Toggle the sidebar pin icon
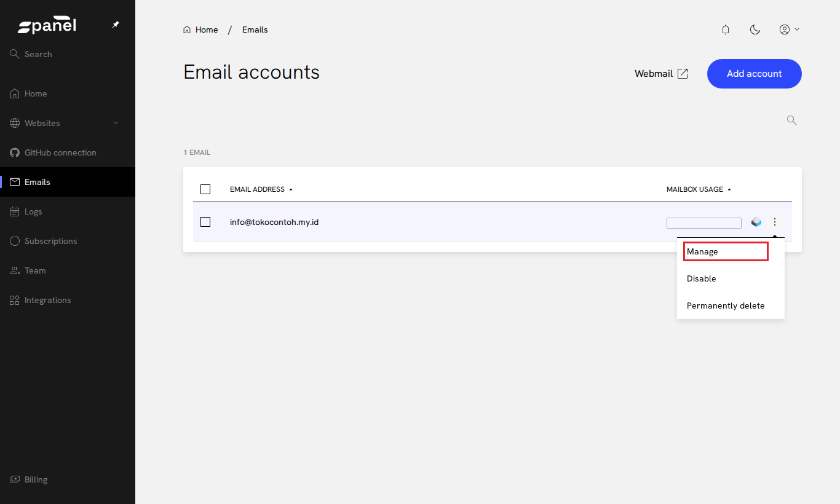 point(116,25)
